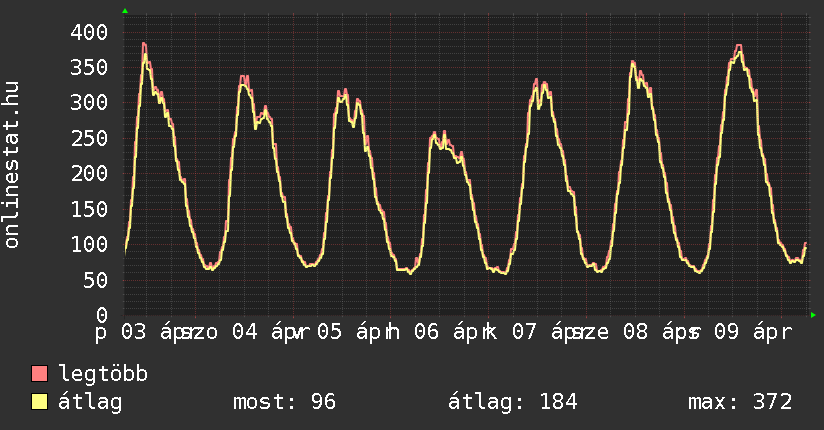Click the 'max: 372' statistic
824x430 pixels.
(740, 402)
